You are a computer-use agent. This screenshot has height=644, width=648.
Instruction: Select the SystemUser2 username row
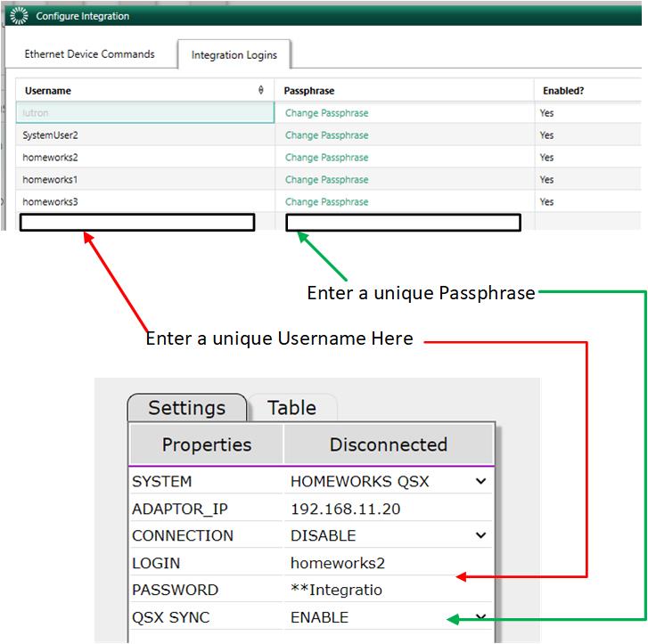pyautogui.click(x=145, y=135)
